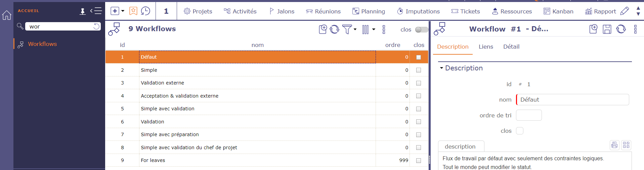Click the ordre de tri input field
Image resolution: width=644 pixels, height=170 pixels.
pos(528,115)
